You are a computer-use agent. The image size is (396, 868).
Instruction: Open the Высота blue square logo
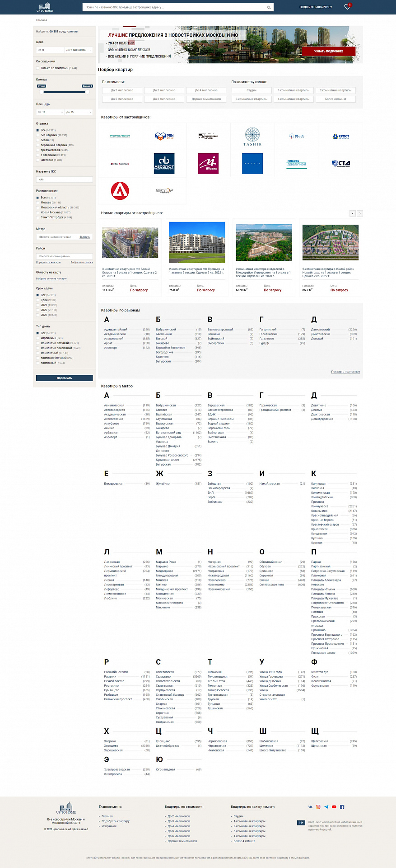point(252,164)
